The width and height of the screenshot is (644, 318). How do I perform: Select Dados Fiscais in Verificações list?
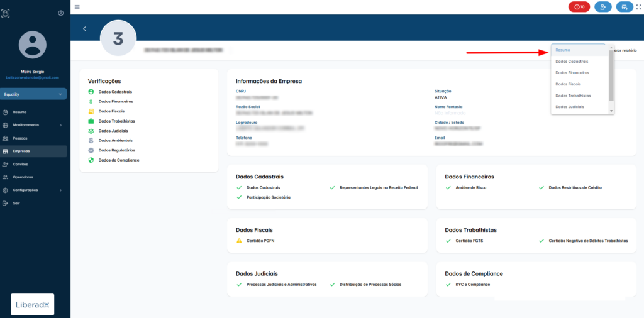(111, 111)
